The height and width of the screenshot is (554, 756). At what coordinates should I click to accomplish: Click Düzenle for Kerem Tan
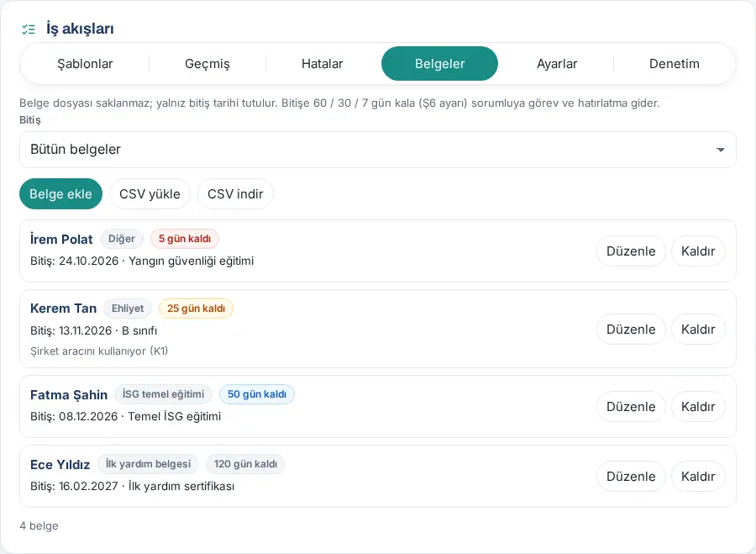coord(631,329)
